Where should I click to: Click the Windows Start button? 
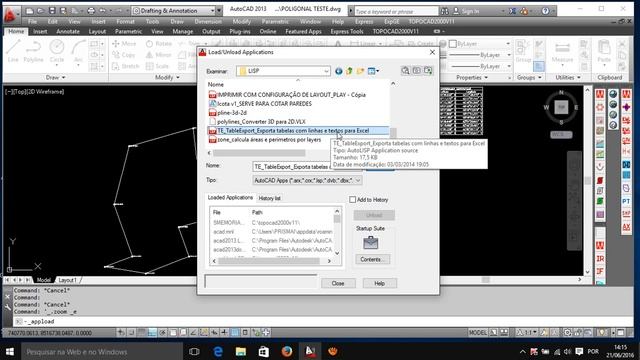pos(10,351)
